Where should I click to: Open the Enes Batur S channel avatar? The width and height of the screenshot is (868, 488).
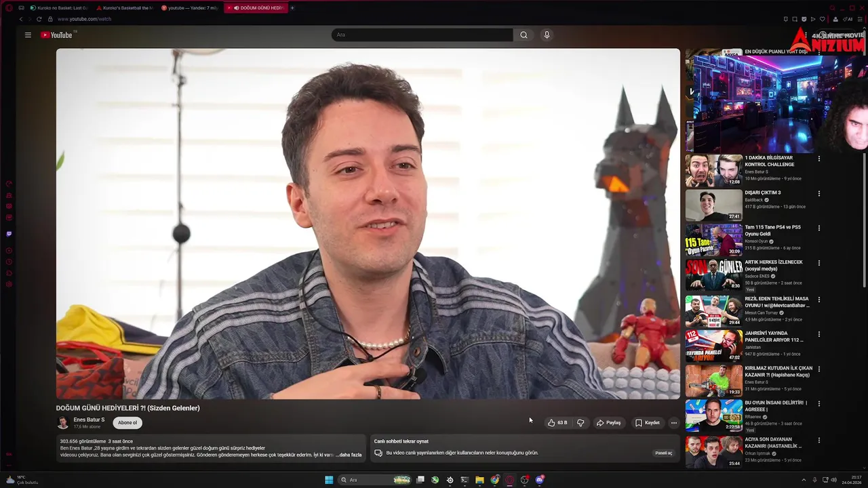(63, 423)
